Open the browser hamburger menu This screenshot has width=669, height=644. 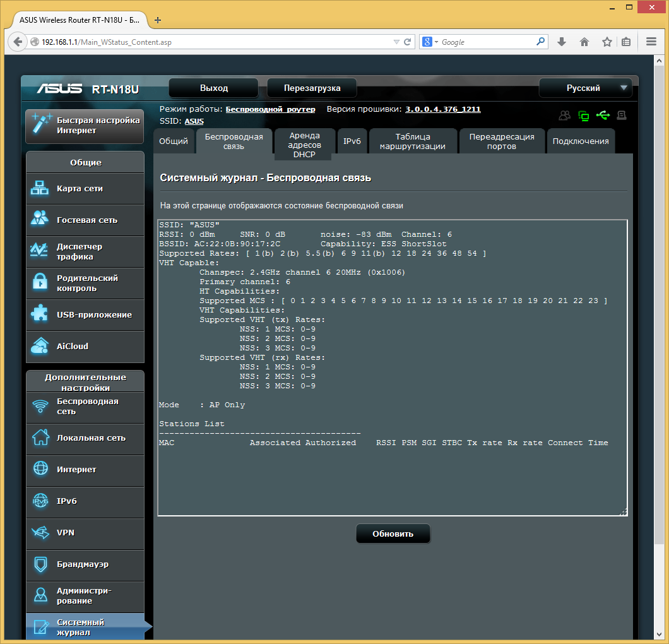coord(651,42)
